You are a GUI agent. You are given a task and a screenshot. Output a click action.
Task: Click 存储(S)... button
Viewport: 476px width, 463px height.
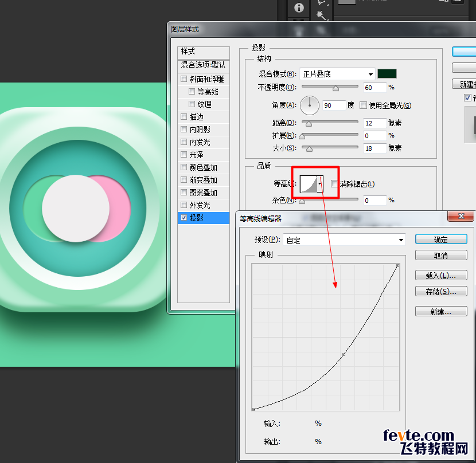click(441, 291)
